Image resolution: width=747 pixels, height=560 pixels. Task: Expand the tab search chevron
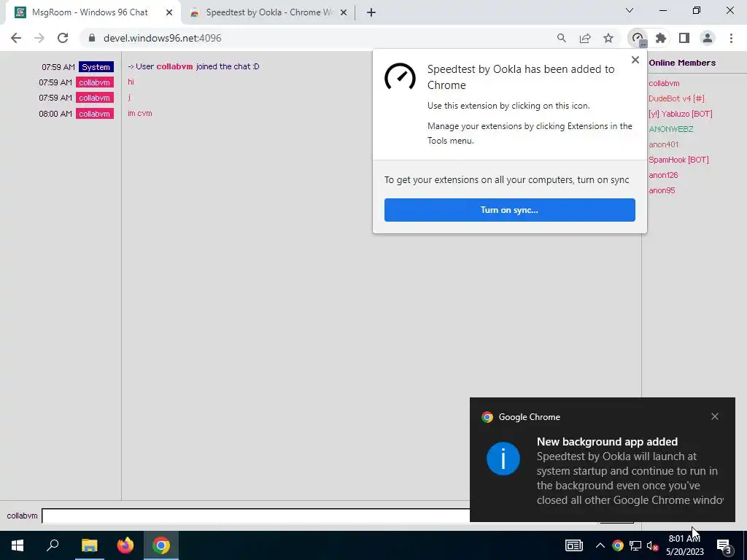pyautogui.click(x=630, y=10)
